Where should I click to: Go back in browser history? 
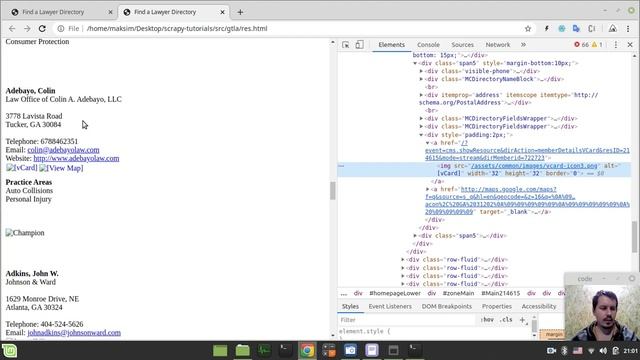(x=12, y=29)
